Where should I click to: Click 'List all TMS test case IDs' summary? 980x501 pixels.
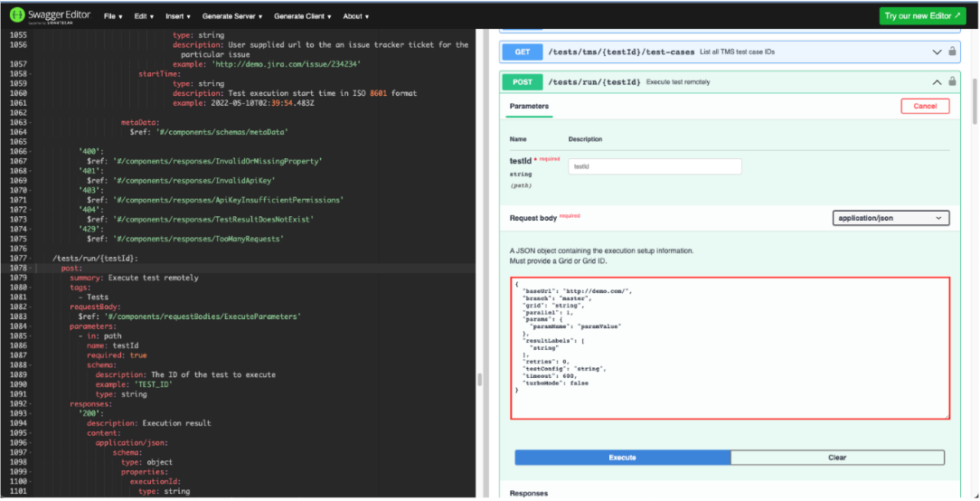point(738,52)
